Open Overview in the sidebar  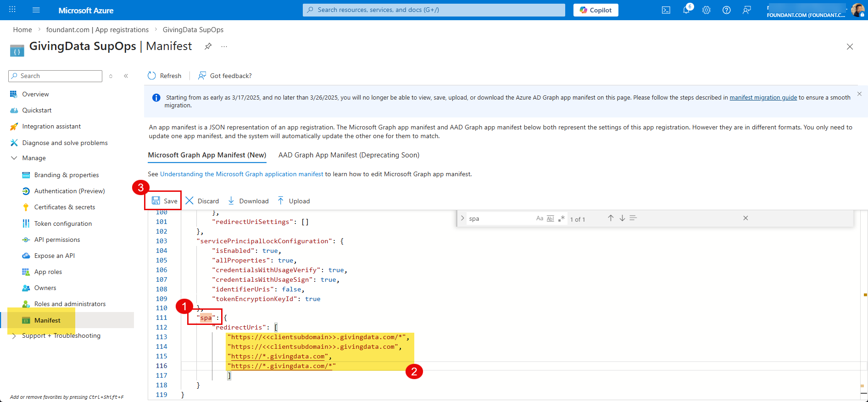click(35, 94)
